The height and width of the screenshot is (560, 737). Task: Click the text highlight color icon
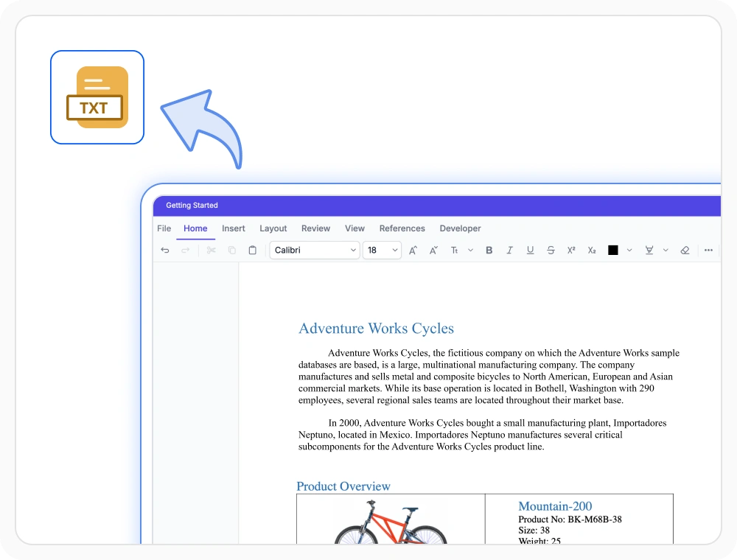pos(649,250)
